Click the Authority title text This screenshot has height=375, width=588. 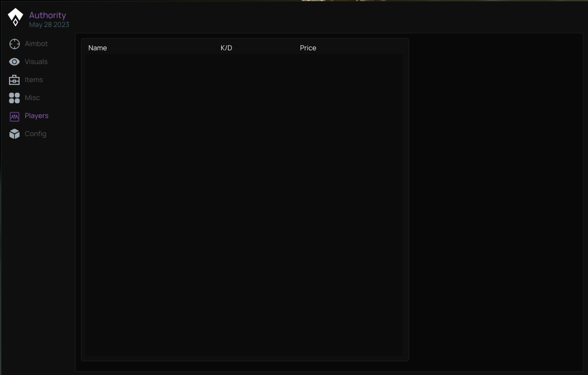point(48,15)
